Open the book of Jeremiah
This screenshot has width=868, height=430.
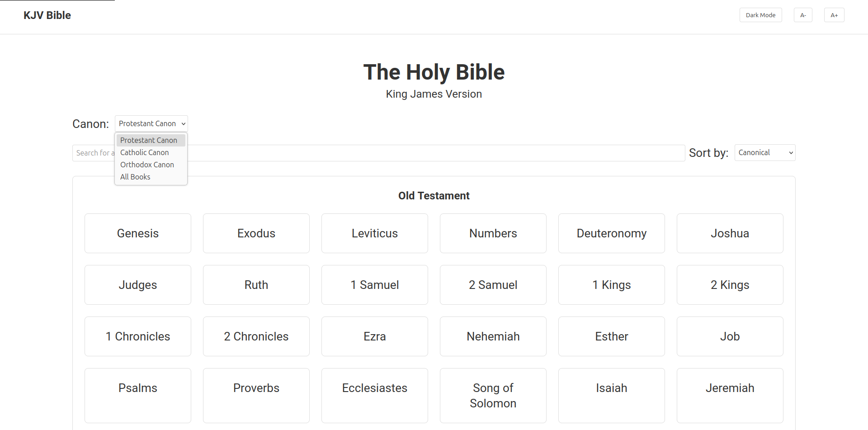[x=730, y=388]
